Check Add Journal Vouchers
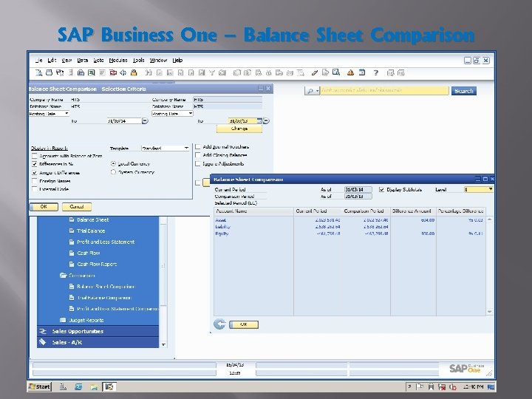This screenshot has height=399, width=532. tap(198, 146)
